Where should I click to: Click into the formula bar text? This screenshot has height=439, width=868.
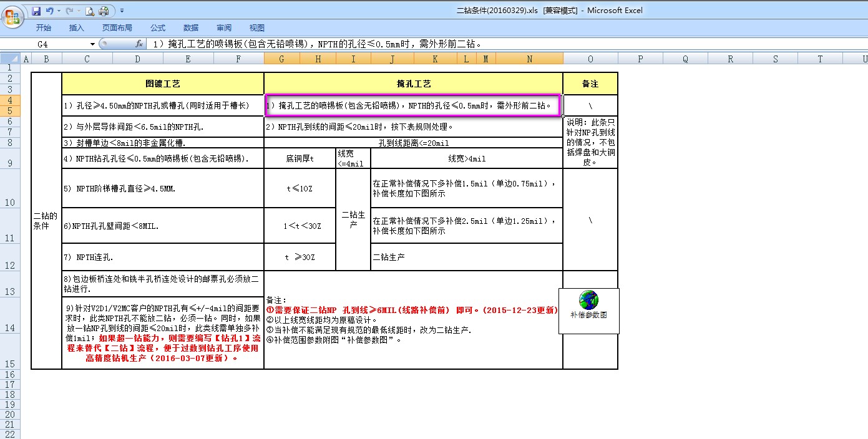(505, 44)
